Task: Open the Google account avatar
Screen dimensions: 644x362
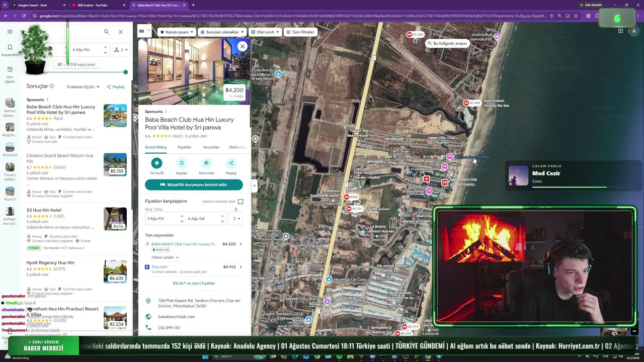Action: pyautogui.click(x=634, y=31)
